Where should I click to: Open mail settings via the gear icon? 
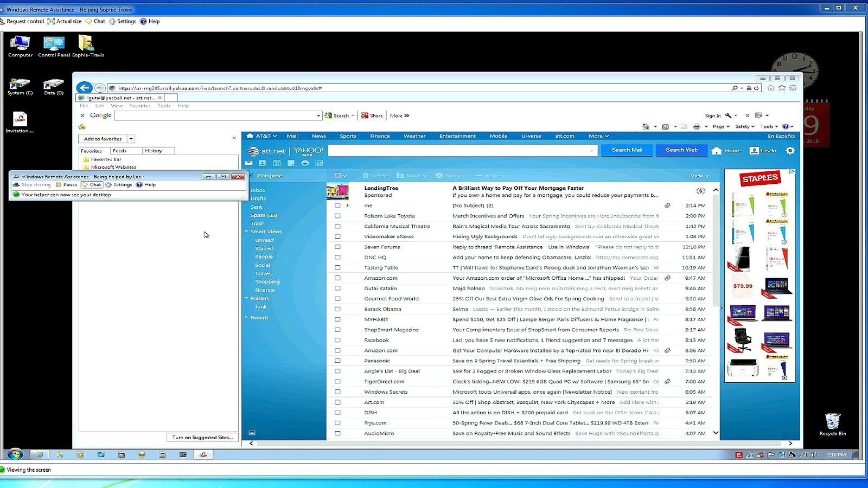tap(790, 151)
